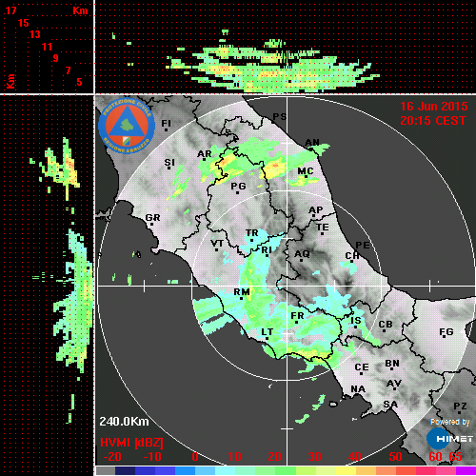Click the 20:15 CEST timestamp
This screenshot has height=476, width=476.
(x=433, y=121)
